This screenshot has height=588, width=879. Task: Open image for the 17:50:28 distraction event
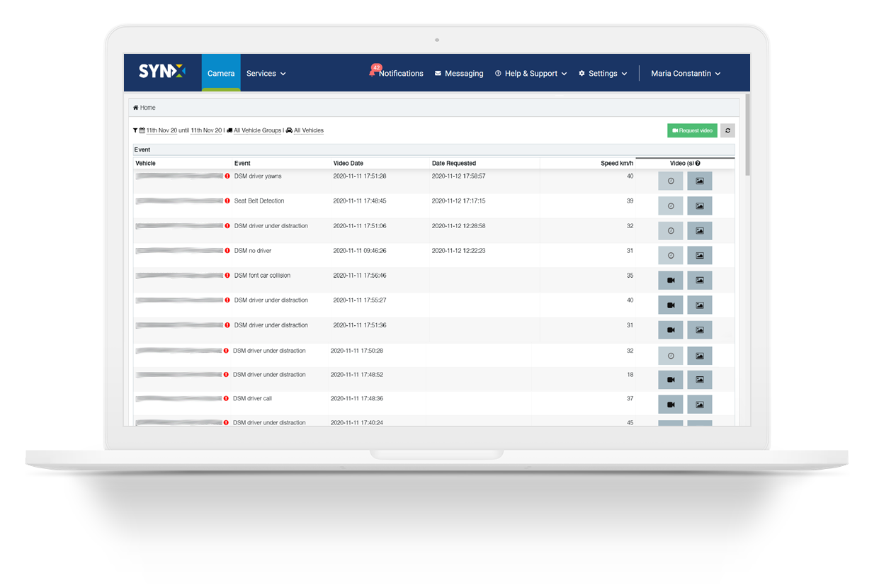[x=700, y=356]
